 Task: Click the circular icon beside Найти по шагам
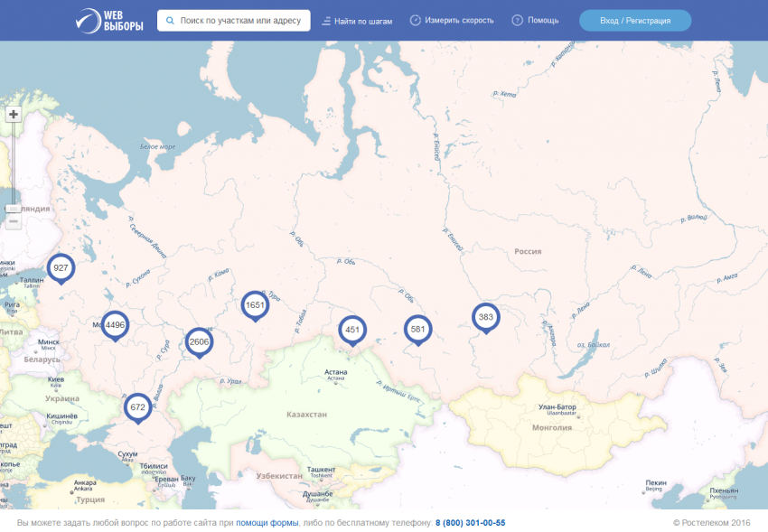click(x=325, y=19)
